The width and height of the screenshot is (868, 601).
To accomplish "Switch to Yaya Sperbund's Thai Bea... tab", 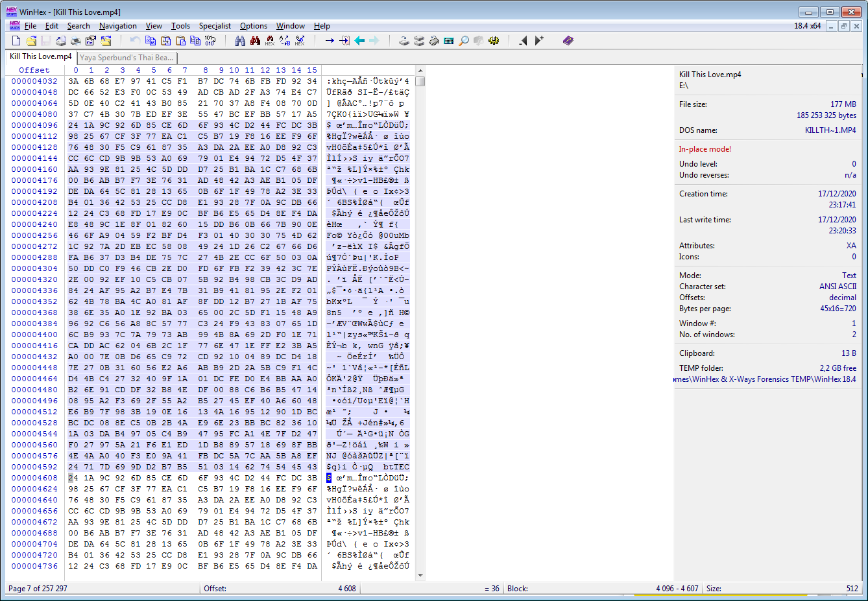I will point(127,58).
